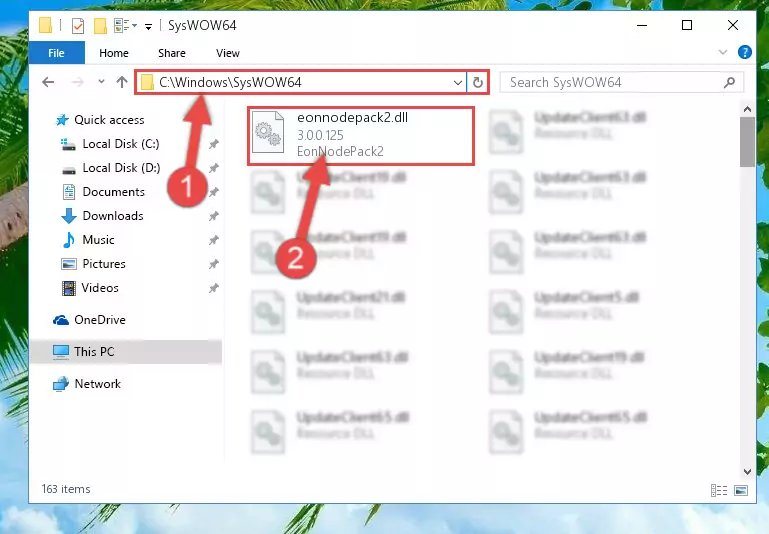Unpin Videos using its pin icon
This screenshot has height=534, width=769.
pyautogui.click(x=213, y=288)
